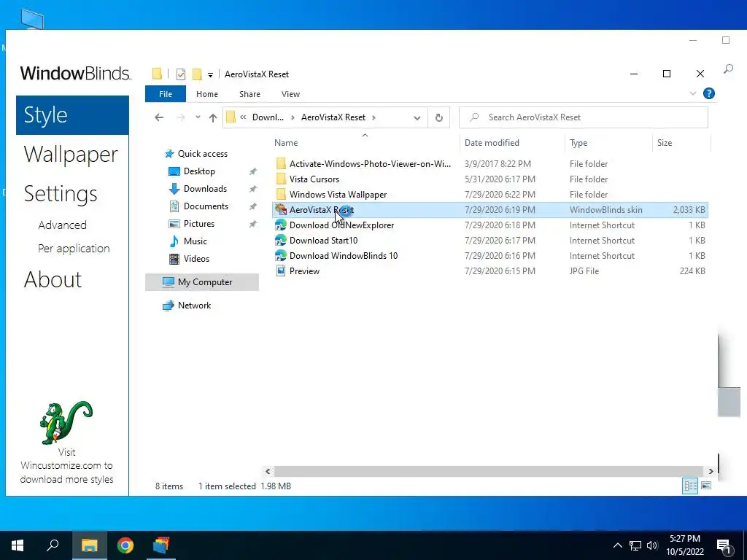Open the Windows Vista Wallpaper folder
The image size is (747, 560).
(338, 194)
